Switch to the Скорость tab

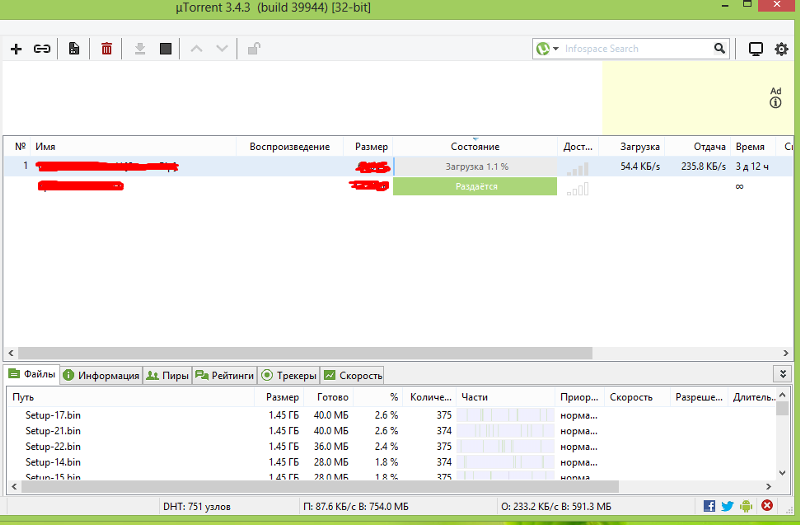[353, 376]
